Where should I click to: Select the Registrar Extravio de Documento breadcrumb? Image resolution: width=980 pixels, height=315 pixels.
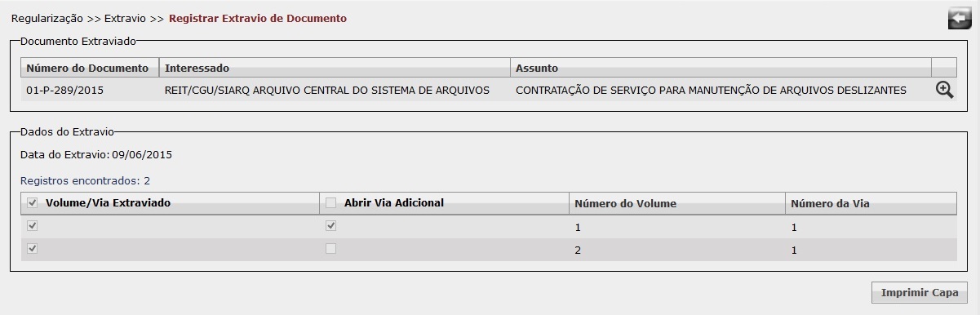click(257, 18)
